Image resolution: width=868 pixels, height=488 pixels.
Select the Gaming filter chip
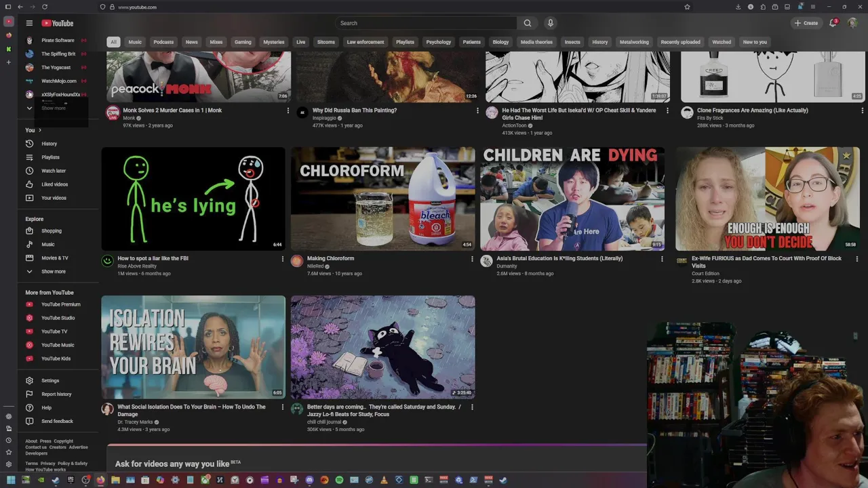(243, 42)
